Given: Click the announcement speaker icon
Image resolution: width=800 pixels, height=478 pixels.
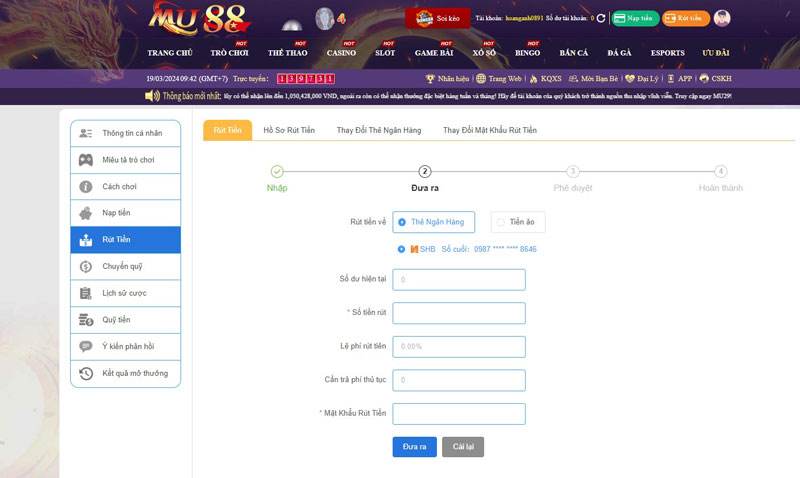Looking at the screenshot, I should [x=152, y=96].
